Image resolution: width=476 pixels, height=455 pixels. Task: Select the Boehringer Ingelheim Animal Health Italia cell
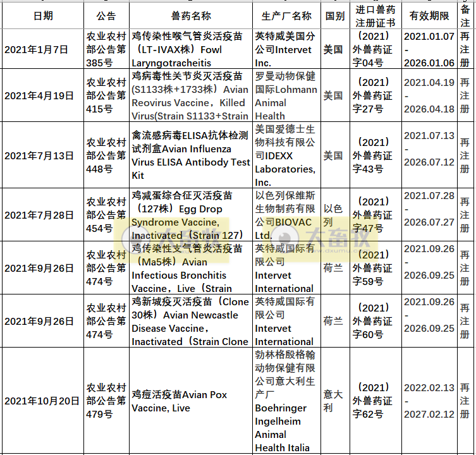[x=286, y=401]
